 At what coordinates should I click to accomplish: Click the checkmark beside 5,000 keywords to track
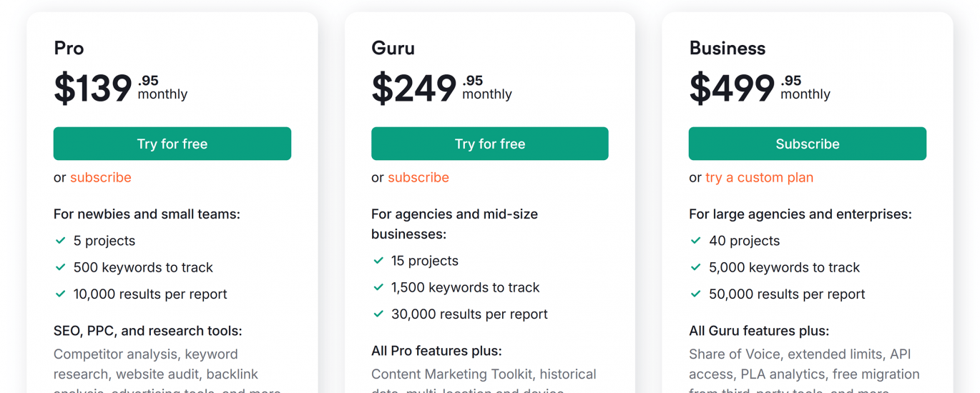tap(696, 267)
